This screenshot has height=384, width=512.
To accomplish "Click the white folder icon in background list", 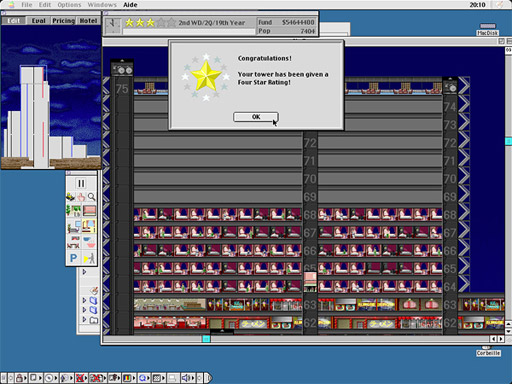I will point(94,320).
